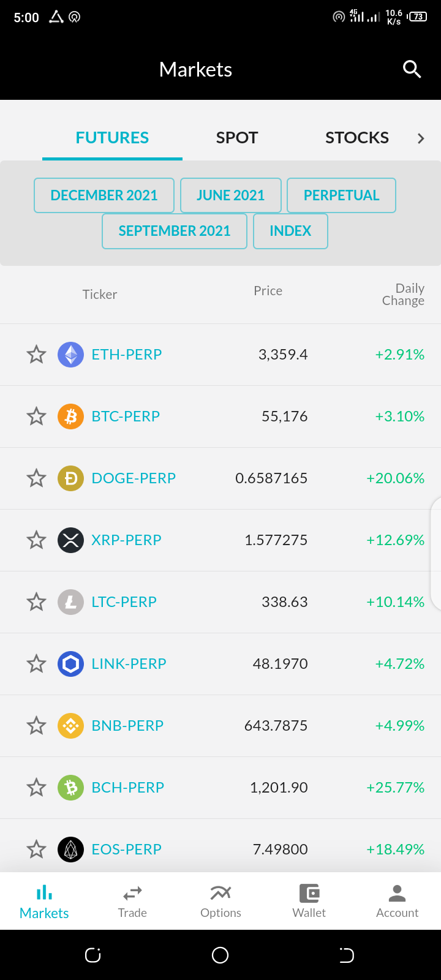Show more market tabs with right chevron
Viewport: 441px width, 980px height.
(421, 138)
